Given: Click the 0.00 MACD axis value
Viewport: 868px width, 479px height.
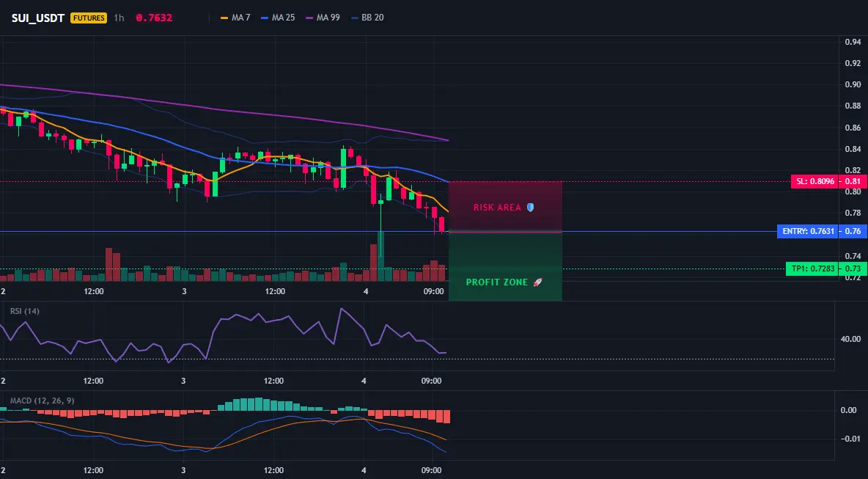Looking at the screenshot, I should pyautogui.click(x=849, y=410).
